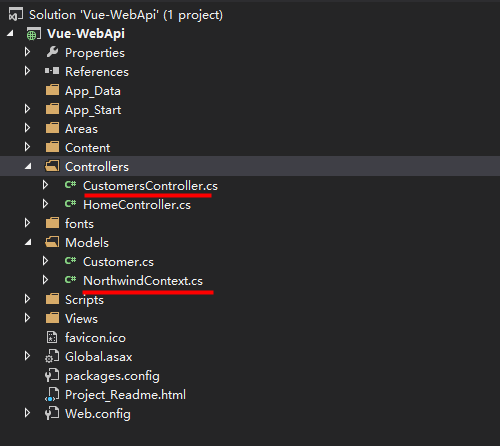This screenshot has height=446, width=500.
Task: Expand the App_Start folder arrow
Action: tap(27, 109)
